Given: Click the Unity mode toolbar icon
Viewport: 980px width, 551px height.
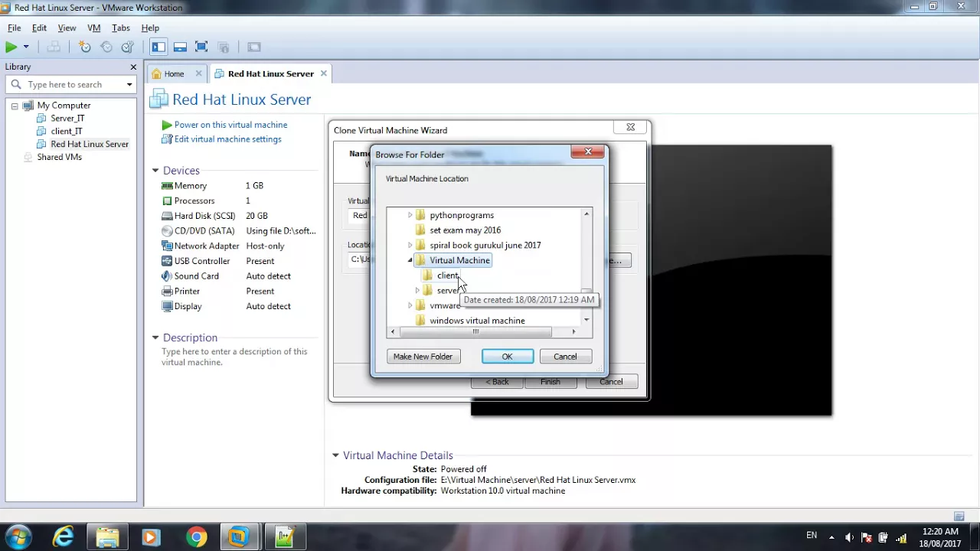Looking at the screenshot, I should [224, 47].
